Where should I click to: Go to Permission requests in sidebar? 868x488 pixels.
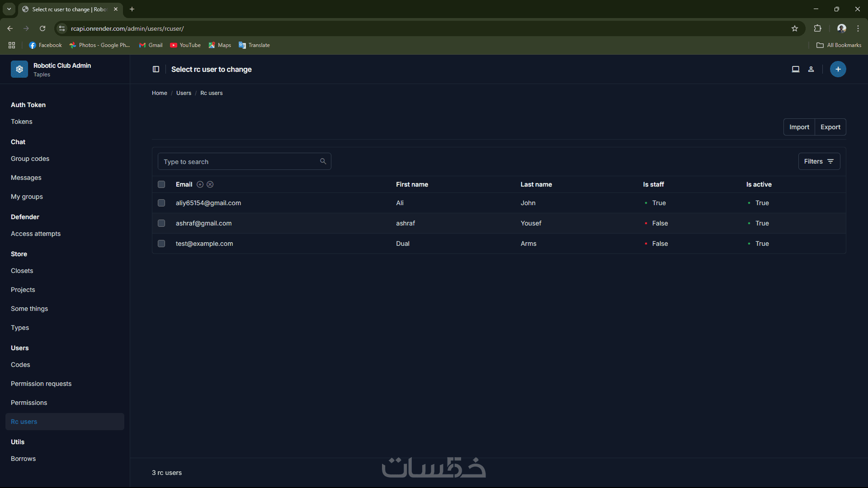point(41,384)
